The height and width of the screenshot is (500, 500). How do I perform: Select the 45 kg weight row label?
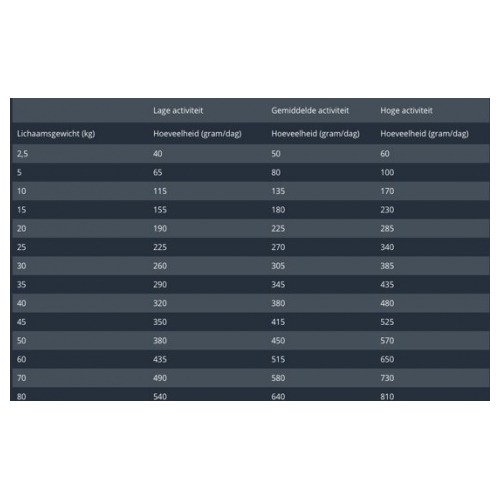pos(21,322)
